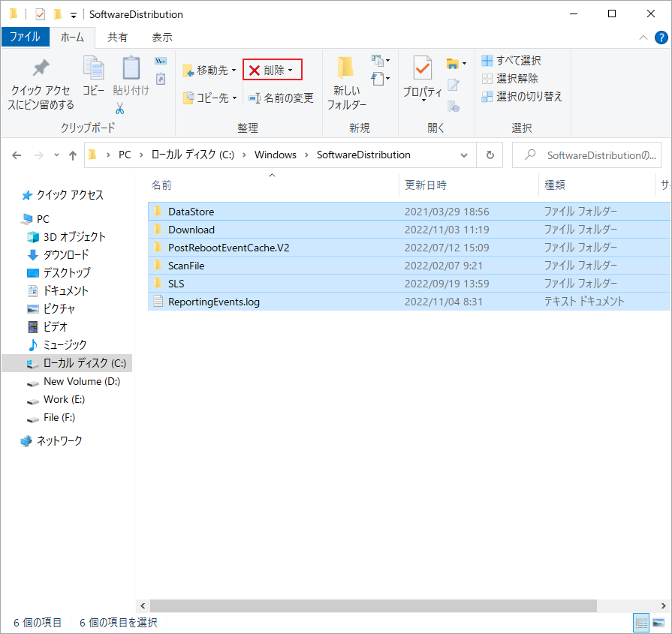This screenshot has height=634, width=672.
Task: Go up one folder level arrow
Action: (73, 155)
